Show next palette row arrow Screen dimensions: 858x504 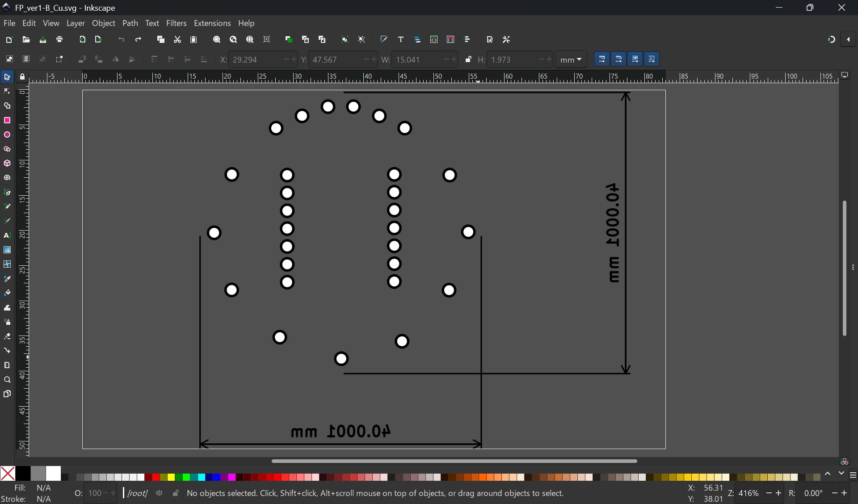[x=841, y=473]
